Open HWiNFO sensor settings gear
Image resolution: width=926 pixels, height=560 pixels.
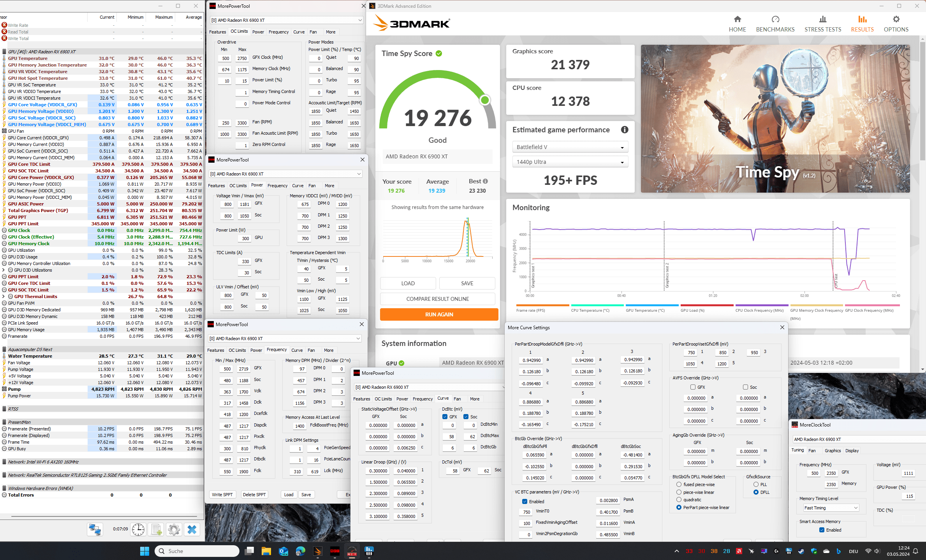174,530
